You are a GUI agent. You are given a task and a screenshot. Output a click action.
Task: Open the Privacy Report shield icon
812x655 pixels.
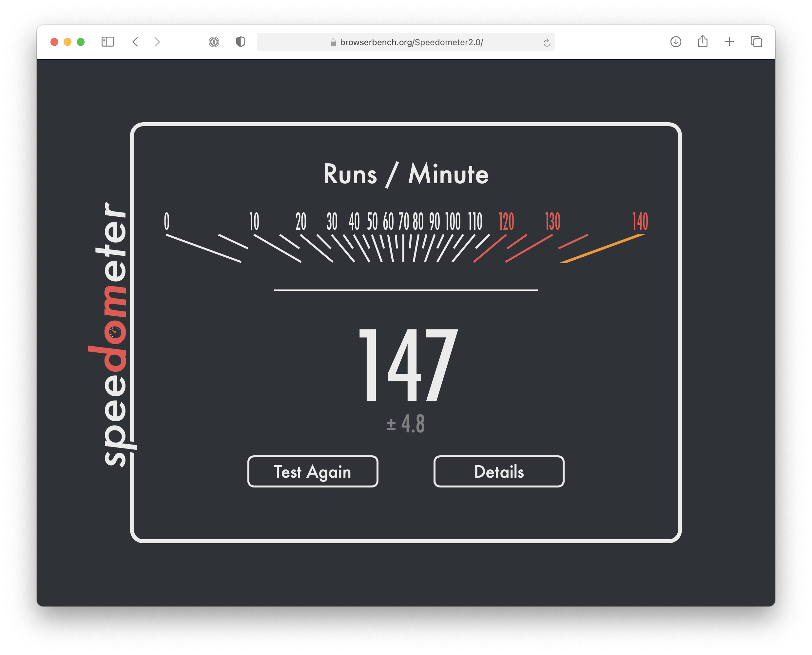tap(241, 42)
